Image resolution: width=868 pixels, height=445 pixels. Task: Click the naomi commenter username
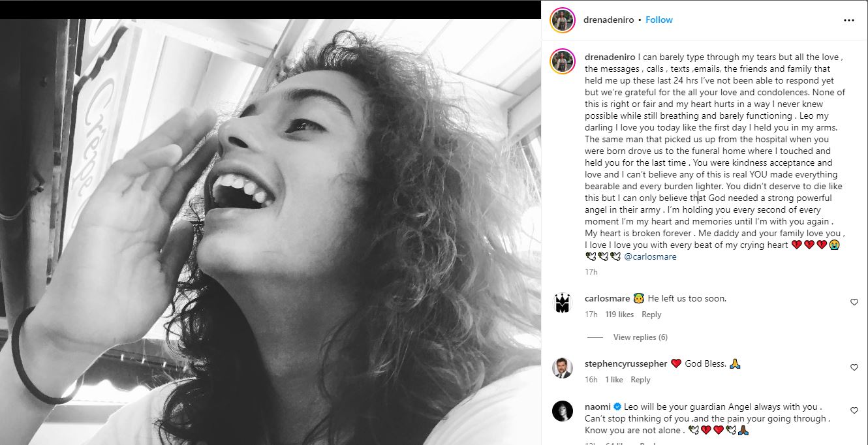(597, 407)
